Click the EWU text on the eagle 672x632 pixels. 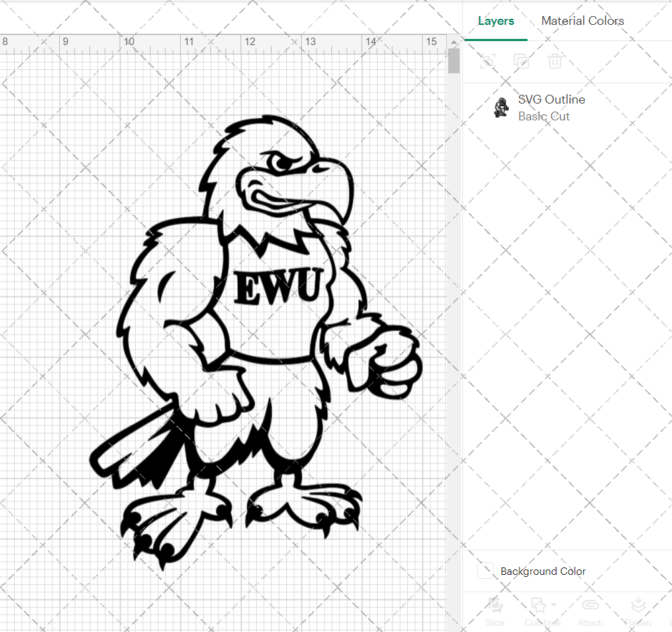[279, 286]
